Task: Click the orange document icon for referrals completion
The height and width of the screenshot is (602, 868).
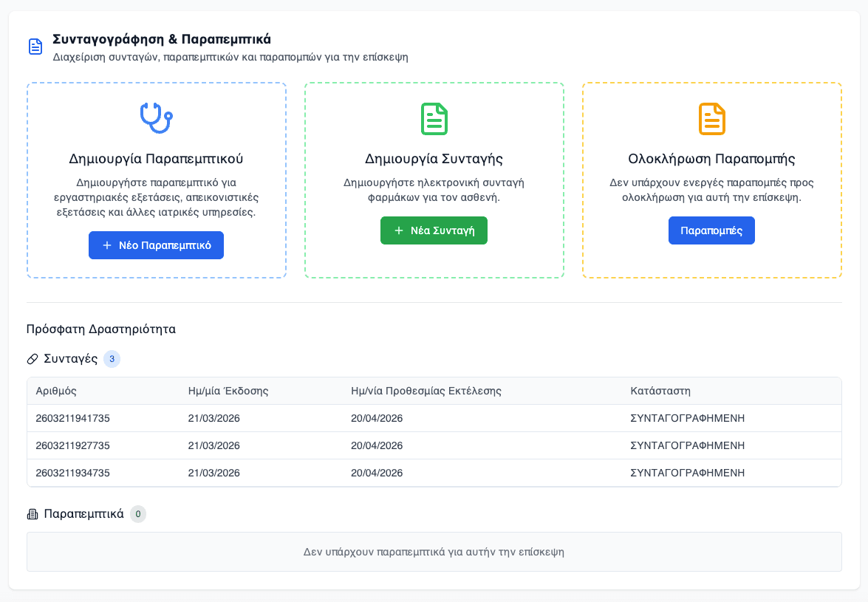Action: coord(712,119)
